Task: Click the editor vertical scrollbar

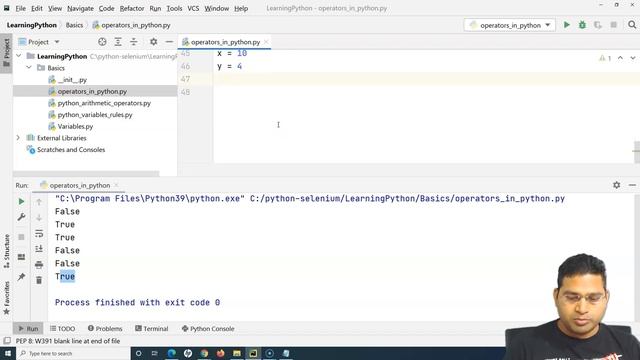Action: point(636,151)
